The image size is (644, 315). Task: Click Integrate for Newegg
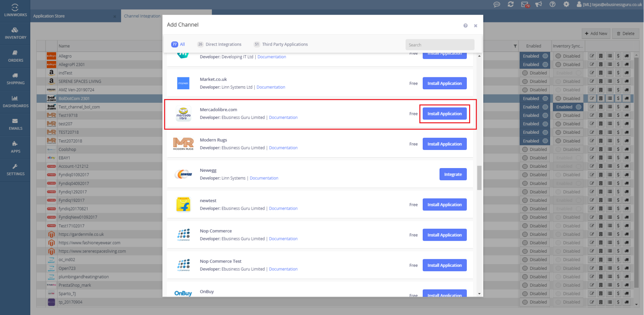pos(453,174)
